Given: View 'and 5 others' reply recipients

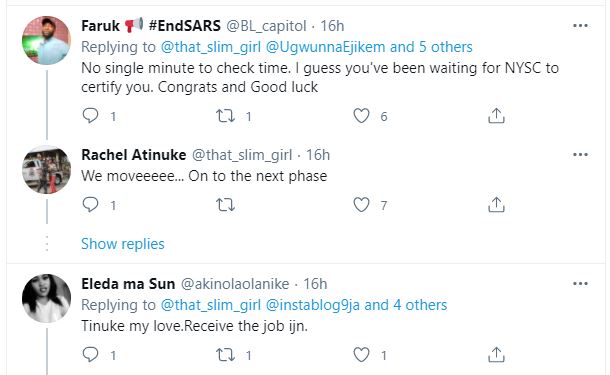Looking at the screenshot, I should point(431,47).
